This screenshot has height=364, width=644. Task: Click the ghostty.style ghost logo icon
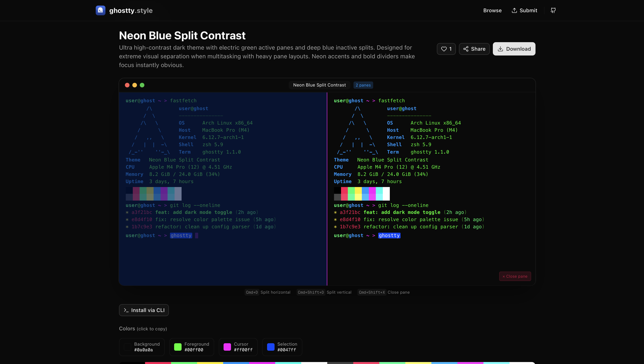pos(100,10)
